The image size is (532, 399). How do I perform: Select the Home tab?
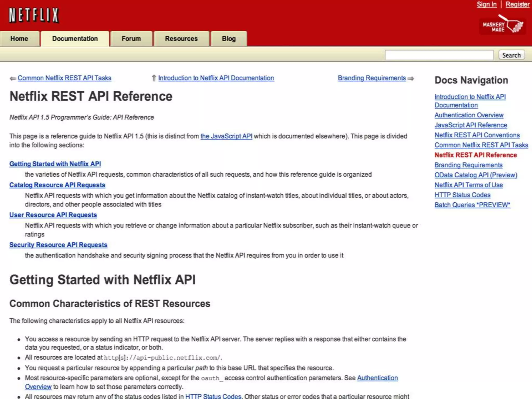[19, 39]
